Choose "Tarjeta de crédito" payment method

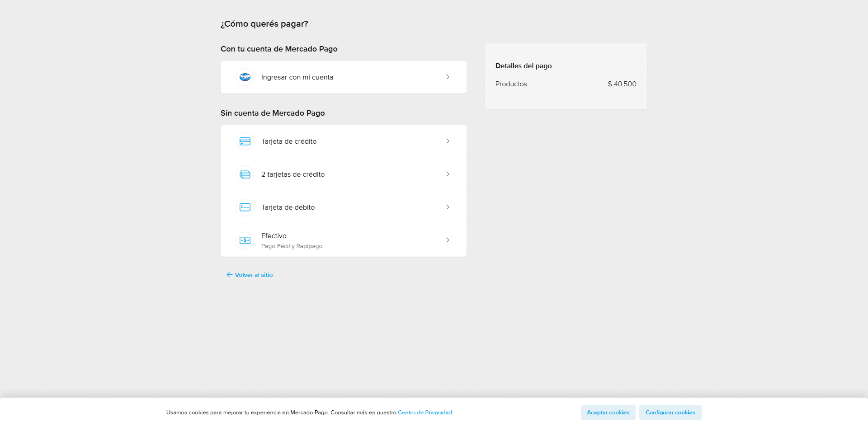(x=289, y=141)
